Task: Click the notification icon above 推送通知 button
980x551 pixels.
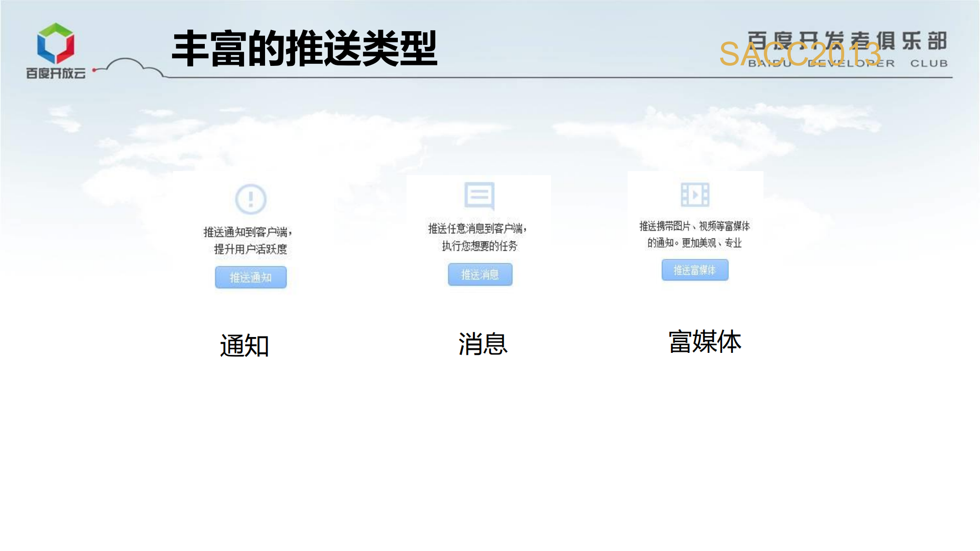Action: tap(250, 199)
